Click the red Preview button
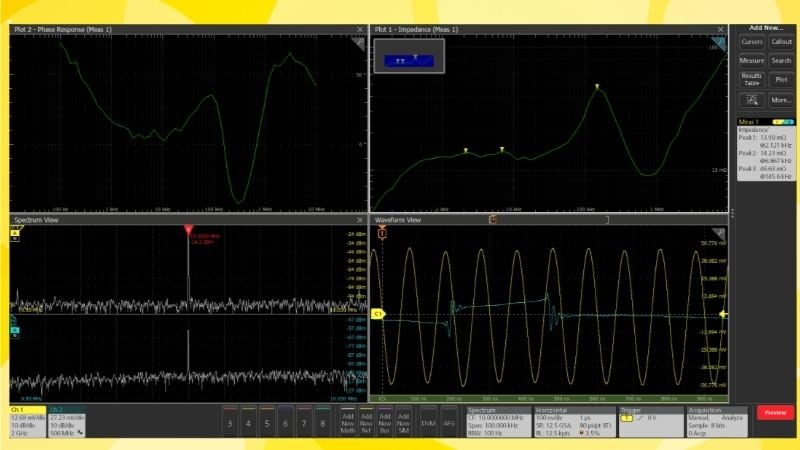This screenshot has width=800, height=450. pos(775,412)
